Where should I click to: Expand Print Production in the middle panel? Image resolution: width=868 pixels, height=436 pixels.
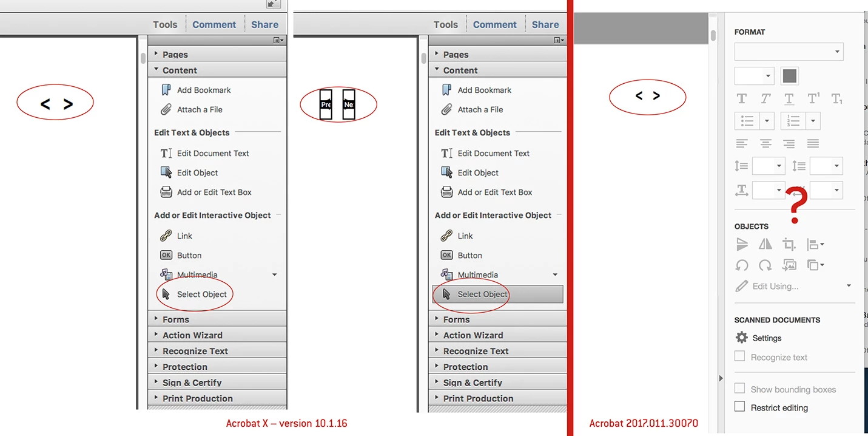tap(497, 398)
